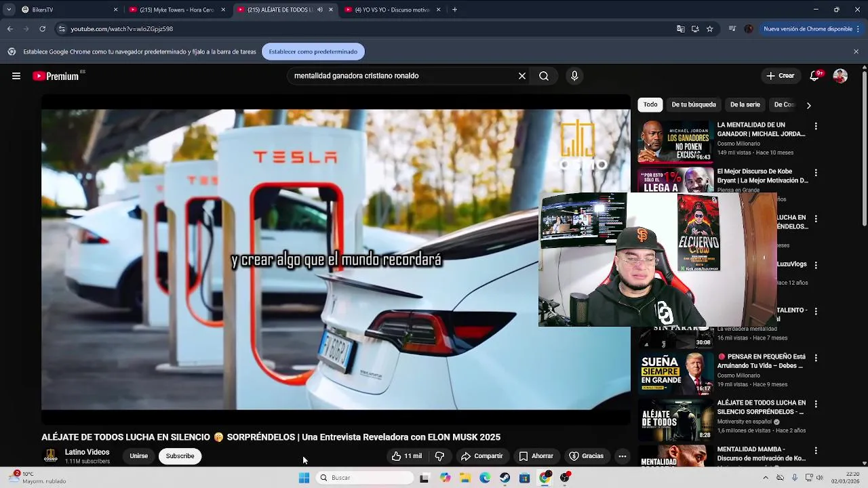Screen dimensions: 868x488
Task: View site information icon left of URL
Action: [x=62, y=29]
